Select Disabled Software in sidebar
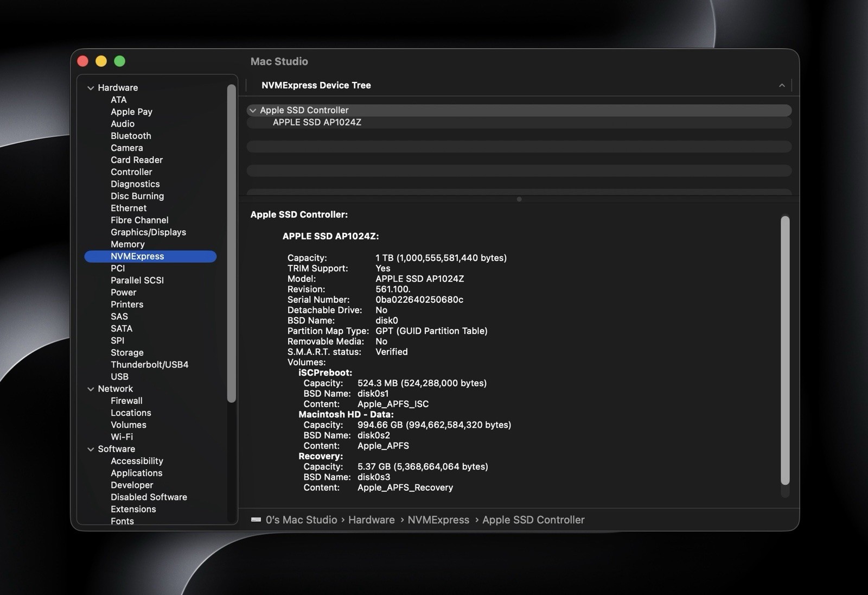868x595 pixels. [x=149, y=497]
